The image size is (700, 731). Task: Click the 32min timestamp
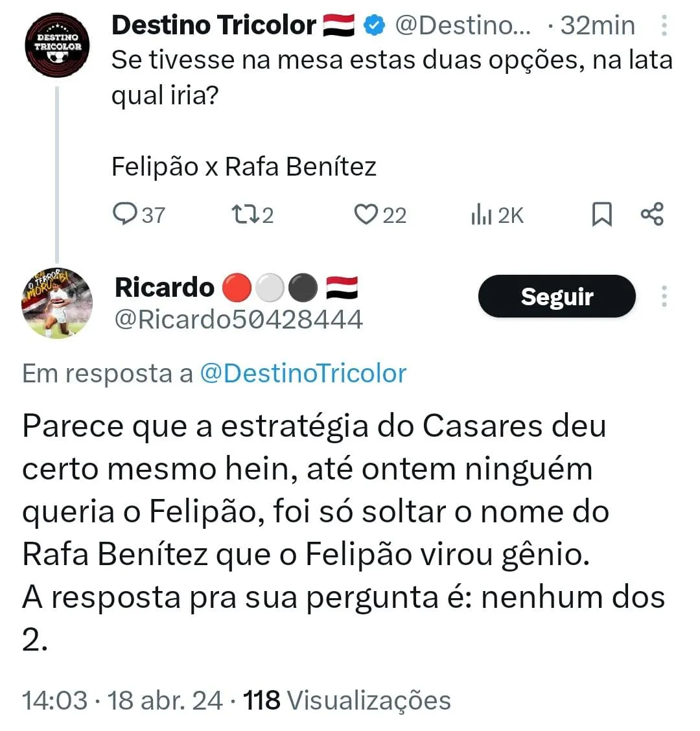click(x=598, y=25)
